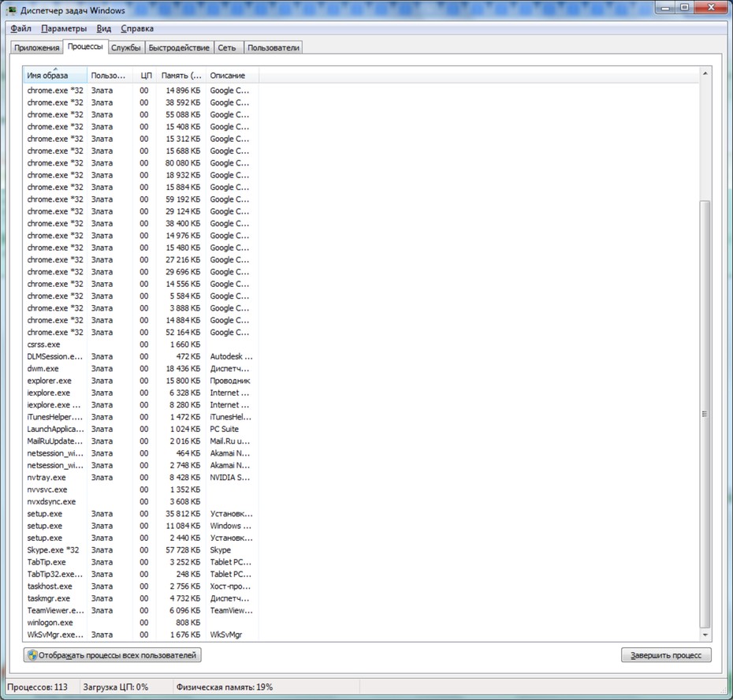Click the scrollbar up arrow
Screen dimensions: 733x700
(x=705, y=73)
